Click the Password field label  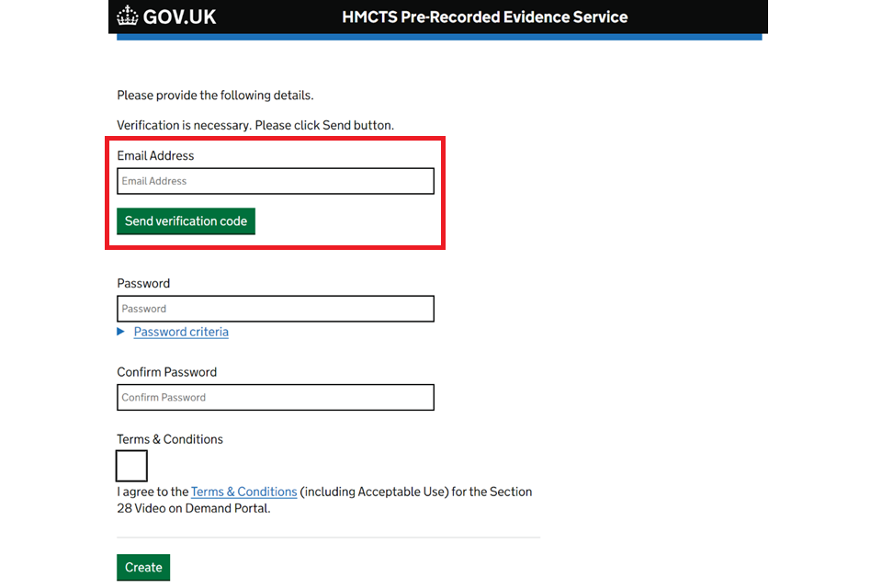pyautogui.click(x=143, y=283)
